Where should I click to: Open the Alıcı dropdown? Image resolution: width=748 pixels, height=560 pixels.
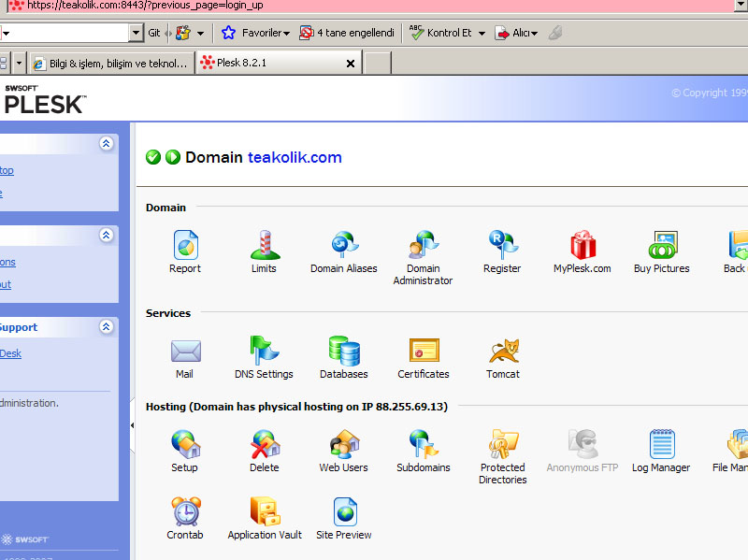tap(534, 34)
